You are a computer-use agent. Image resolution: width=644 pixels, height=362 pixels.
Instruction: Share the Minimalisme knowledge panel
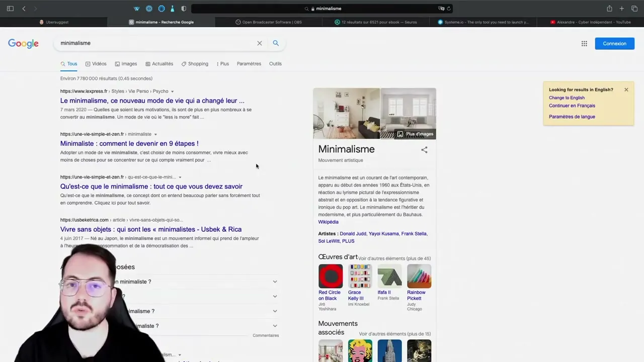coord(424,149)
